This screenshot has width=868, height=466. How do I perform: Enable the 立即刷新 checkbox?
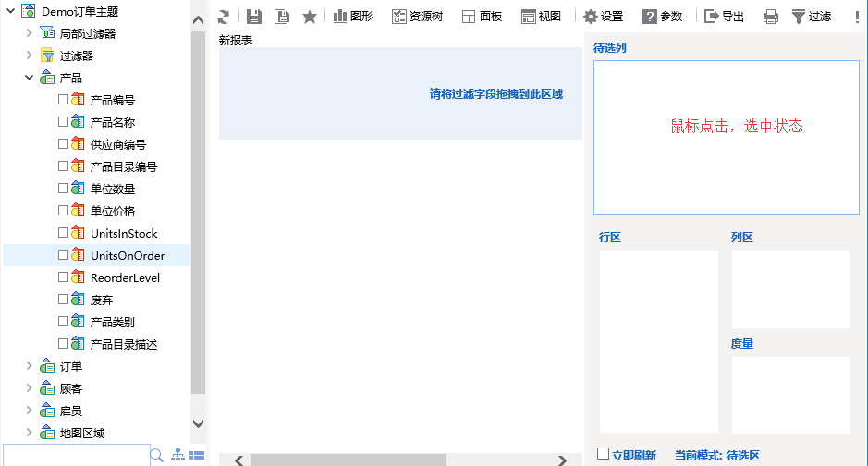pyautogui.click(x=604, y=454)
